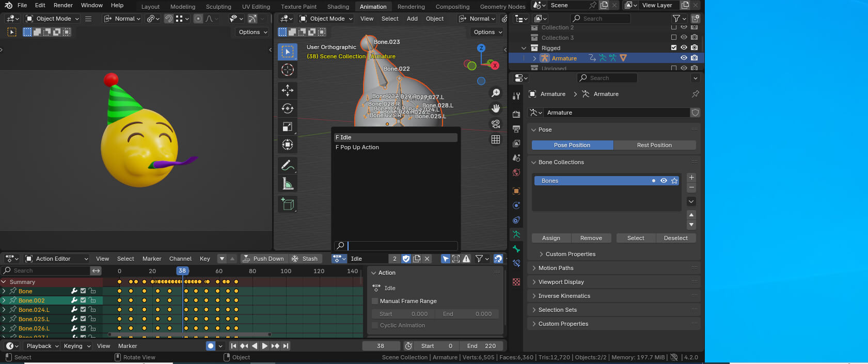Expand the Inverse Kinematics panel
The width and height of the screenshot is (868, 364).
(564, 296)
